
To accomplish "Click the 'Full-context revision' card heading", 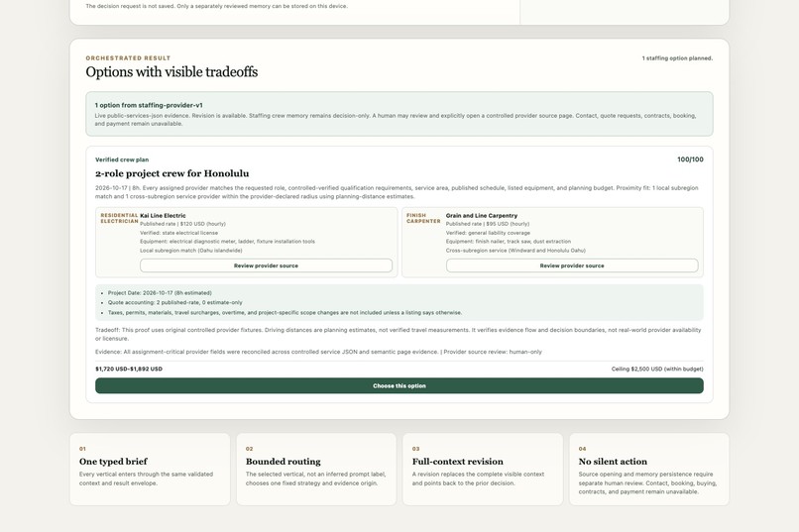I will 458,462.
